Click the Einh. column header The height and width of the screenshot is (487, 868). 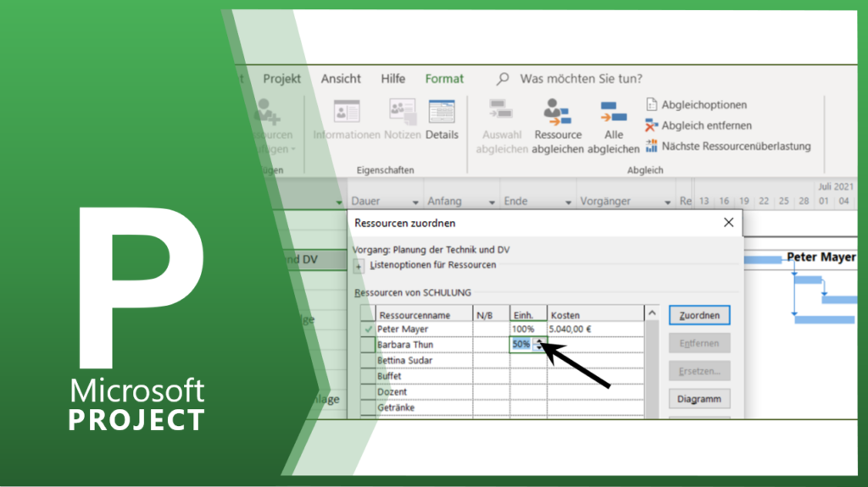pos(528,314)
